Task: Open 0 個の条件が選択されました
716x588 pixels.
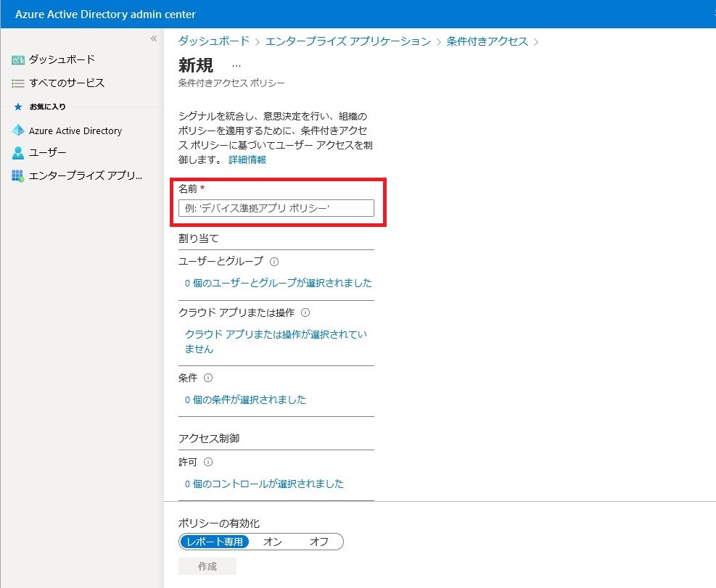Action: pos(245,400)
